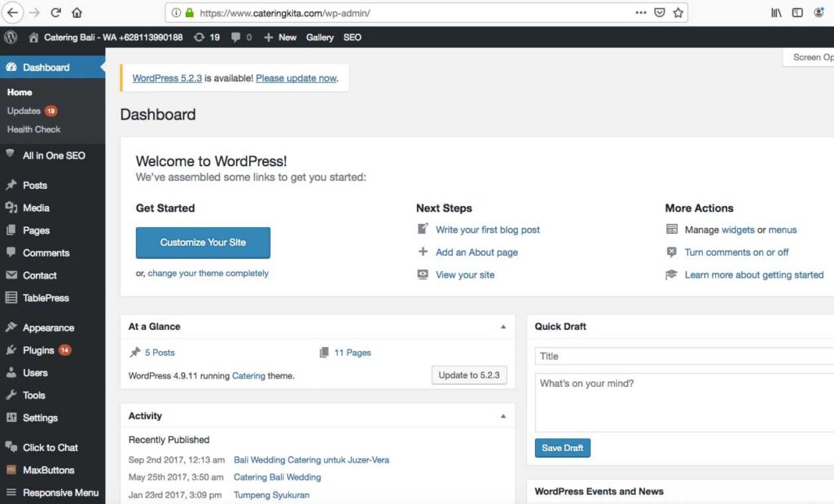The image size is (834, 504).
Task: Bookmark this page with the star icon
Action: click(678, 13)
